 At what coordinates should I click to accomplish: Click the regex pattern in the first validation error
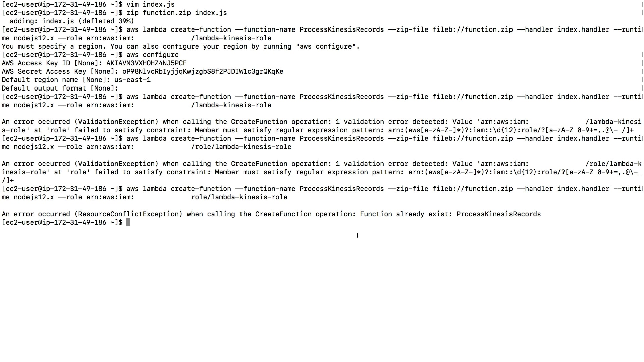(x=511, y=130)
